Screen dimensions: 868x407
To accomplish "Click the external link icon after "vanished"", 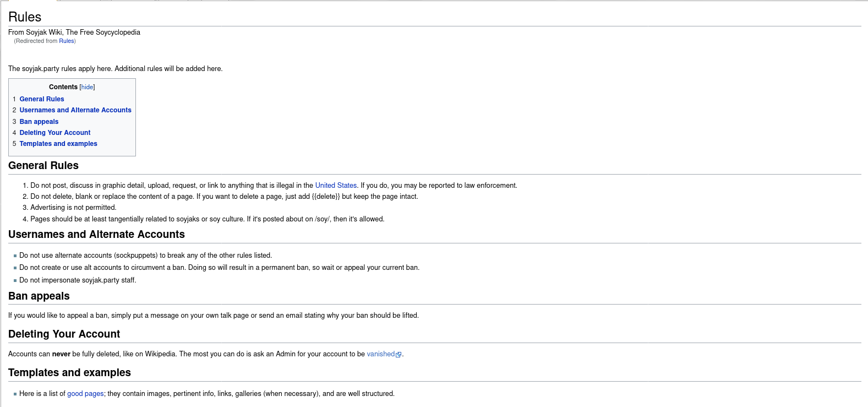I will pyautogui.click(x=398, y=355).
